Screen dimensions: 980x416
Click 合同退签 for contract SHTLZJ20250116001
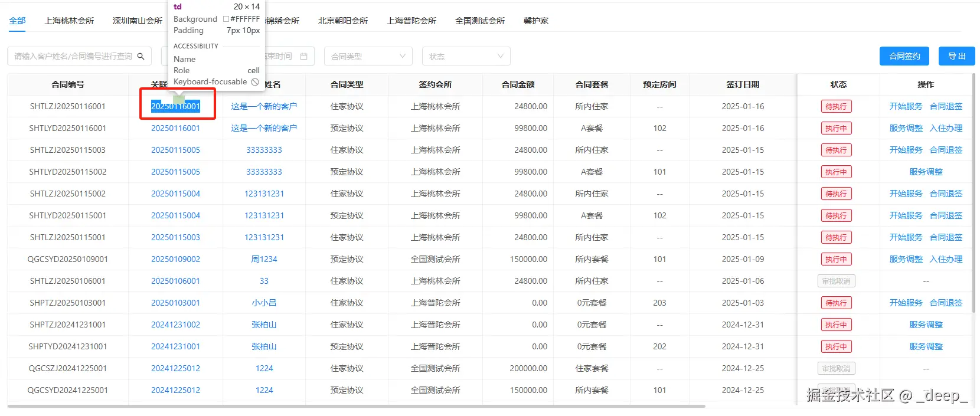[x=946, y=106]
